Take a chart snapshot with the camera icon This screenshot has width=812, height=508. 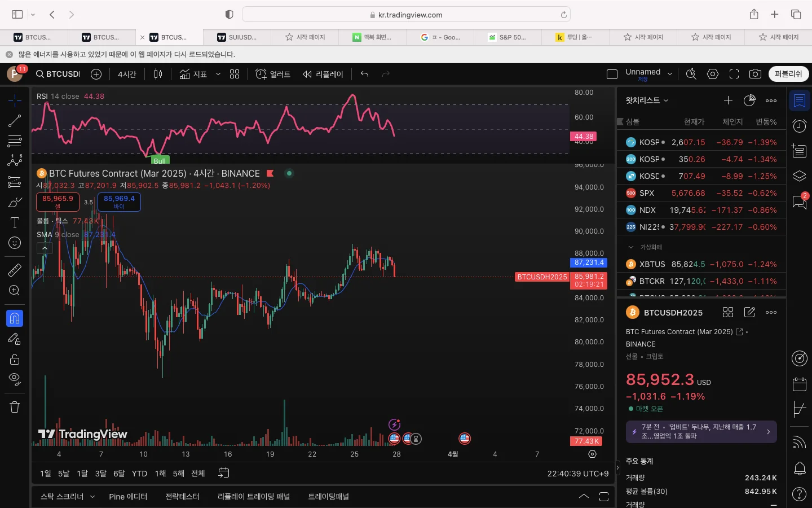click(x=755, y=74)
